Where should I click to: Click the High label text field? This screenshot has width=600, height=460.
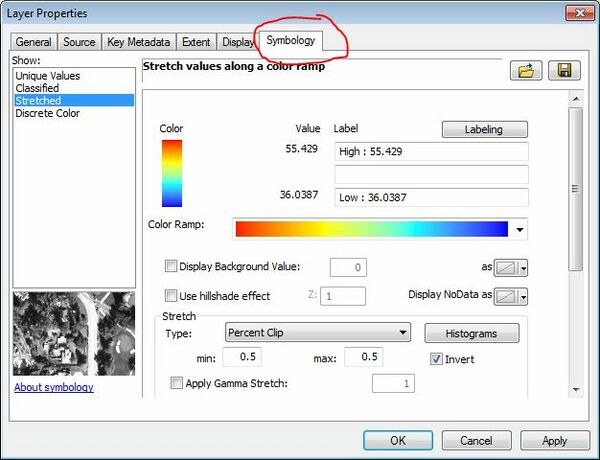430,151
